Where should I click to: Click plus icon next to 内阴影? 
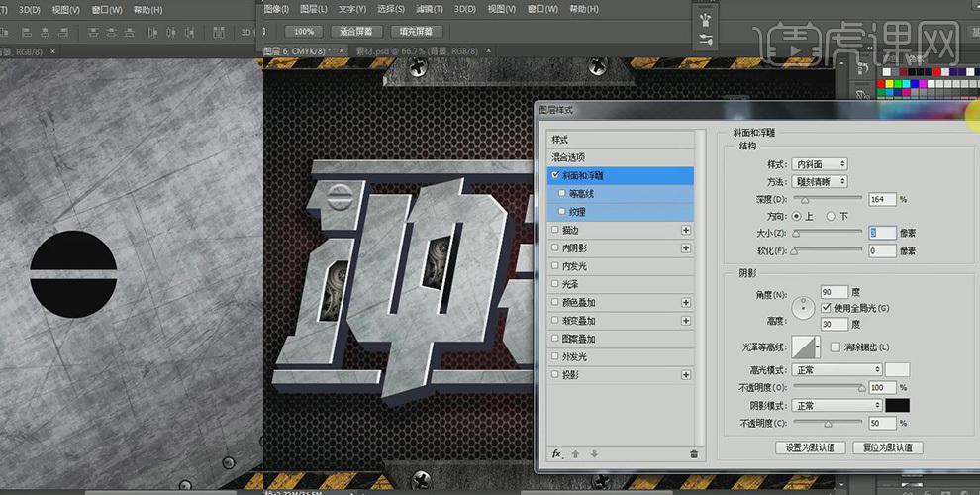686,248
